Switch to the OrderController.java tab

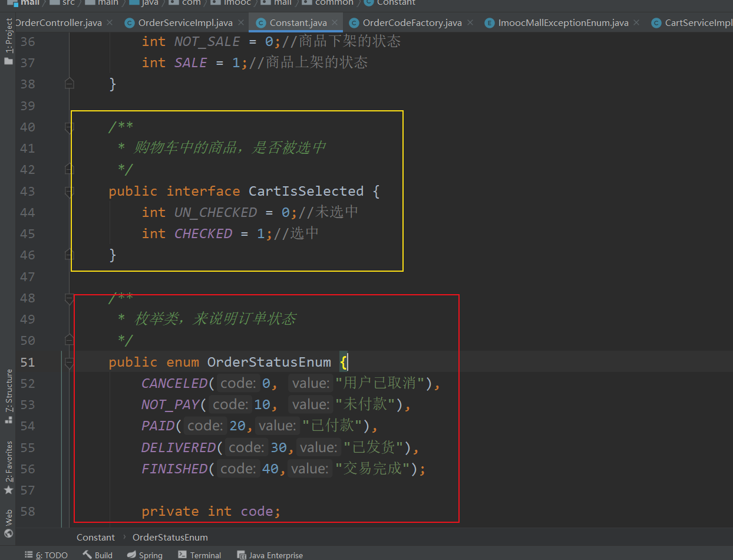[x=58, y=23]
